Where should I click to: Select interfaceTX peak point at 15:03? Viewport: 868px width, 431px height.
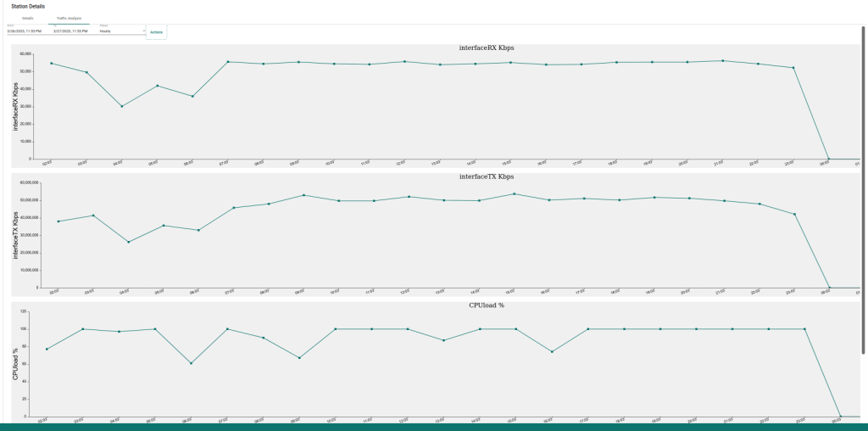(x=515, y=194)
